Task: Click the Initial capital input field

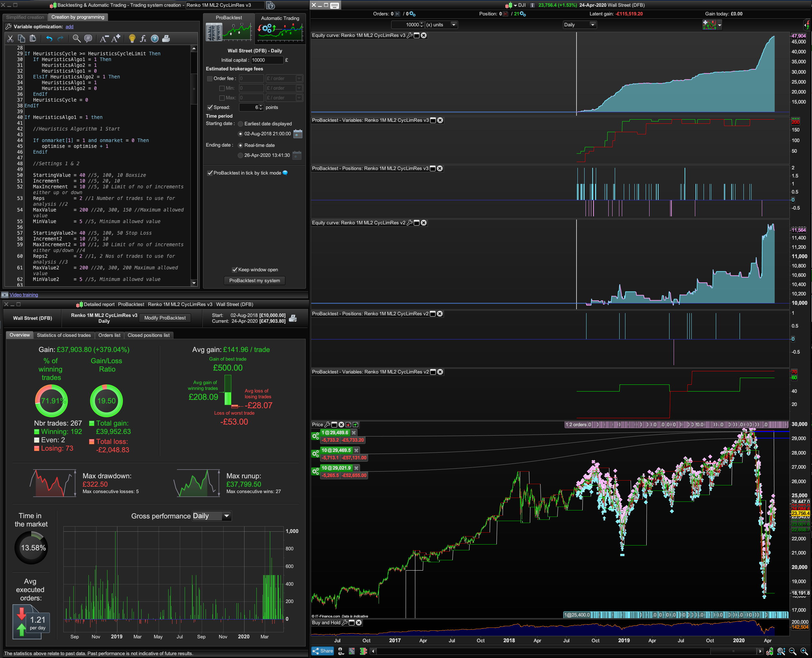Action: click(x=267, y=60)
